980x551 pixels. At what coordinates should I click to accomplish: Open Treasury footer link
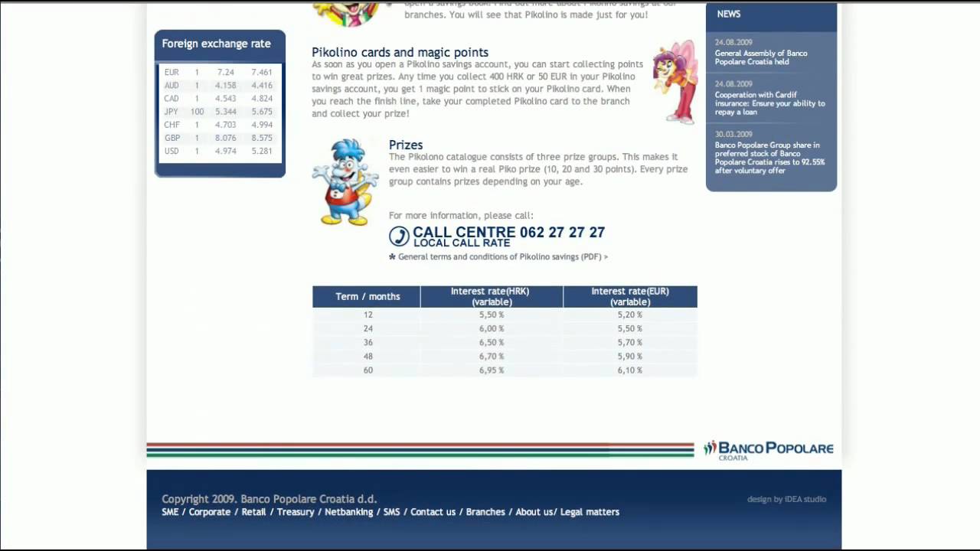pyautogui.click(x=296, y=512)
